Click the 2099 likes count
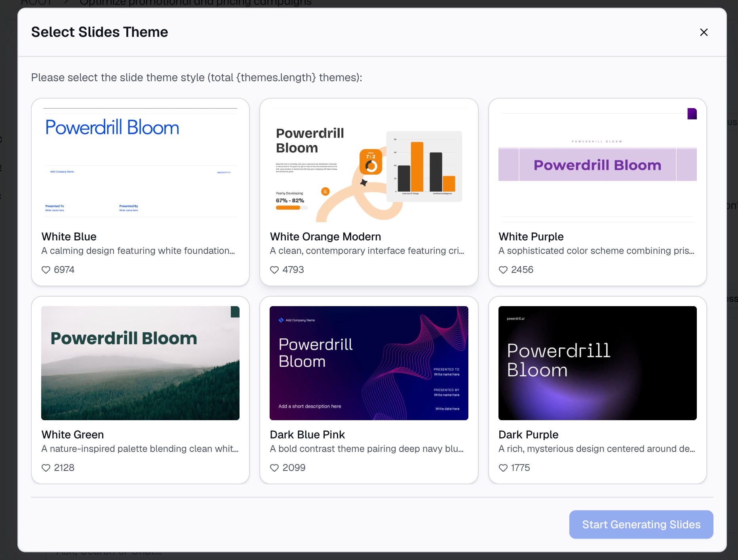Image resolution: width=738 pixels, height=560 pixels. point(294,468)
